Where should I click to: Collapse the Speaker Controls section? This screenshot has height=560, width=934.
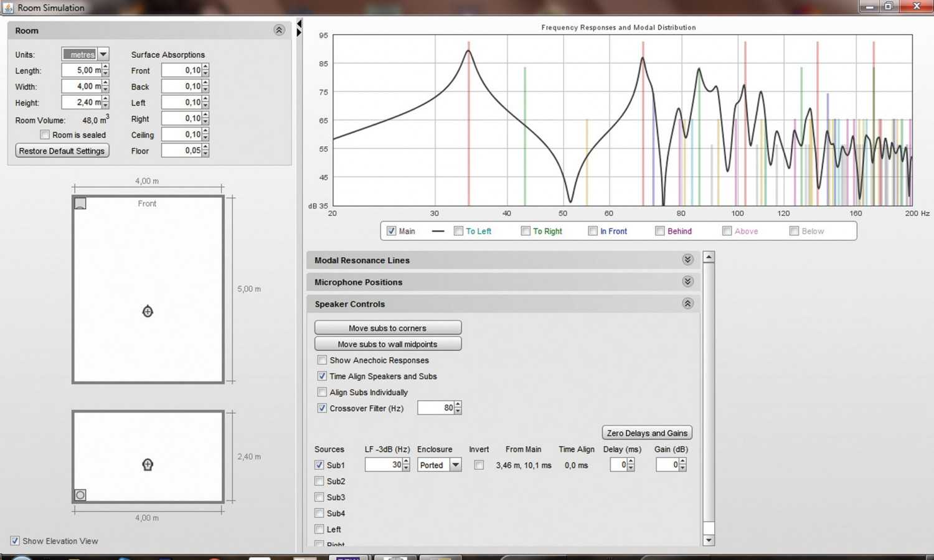687,304
